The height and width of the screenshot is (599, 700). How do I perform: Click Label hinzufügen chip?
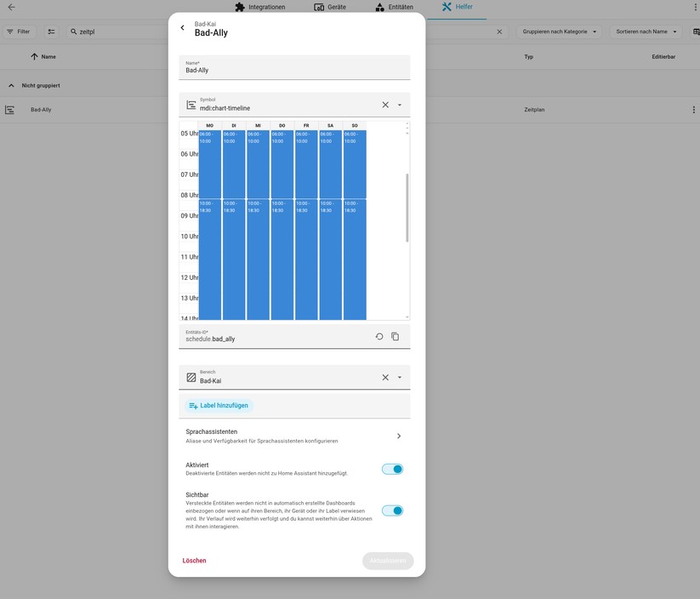219,406
